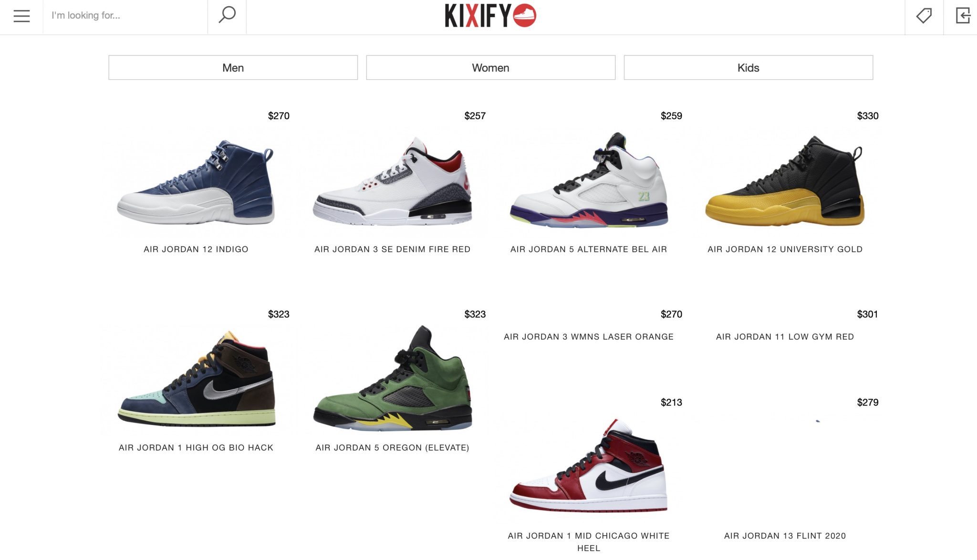Click the Kixify logo
Screen dimensions: 977x560
[x=490, y=15]
